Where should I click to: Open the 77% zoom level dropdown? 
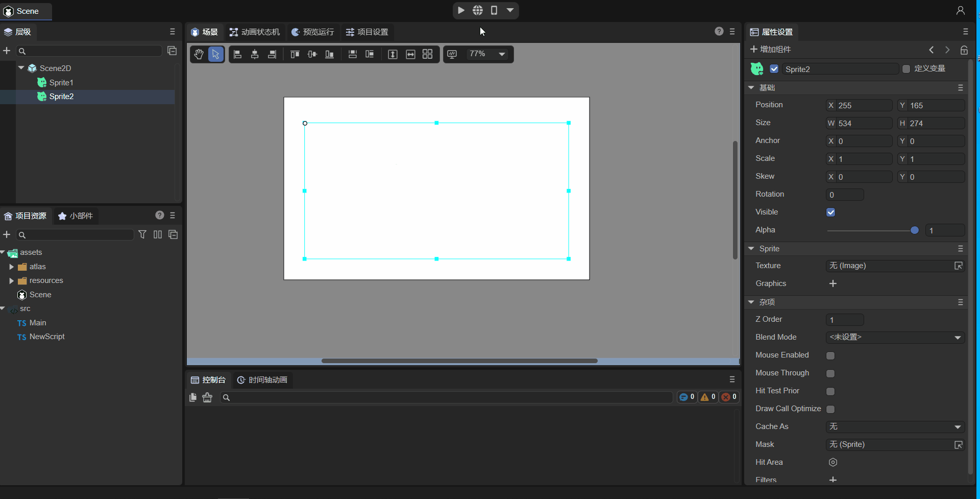pos(487,54)
